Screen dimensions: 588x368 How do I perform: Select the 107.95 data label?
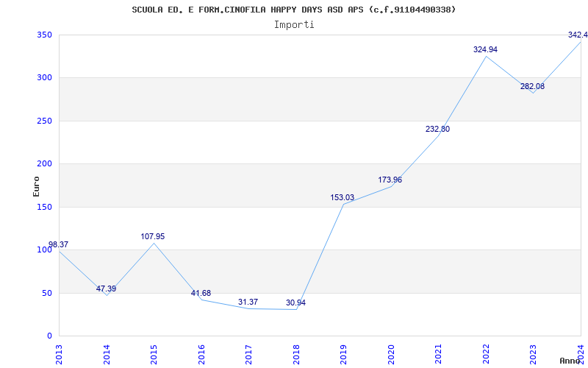pos(153,236)
